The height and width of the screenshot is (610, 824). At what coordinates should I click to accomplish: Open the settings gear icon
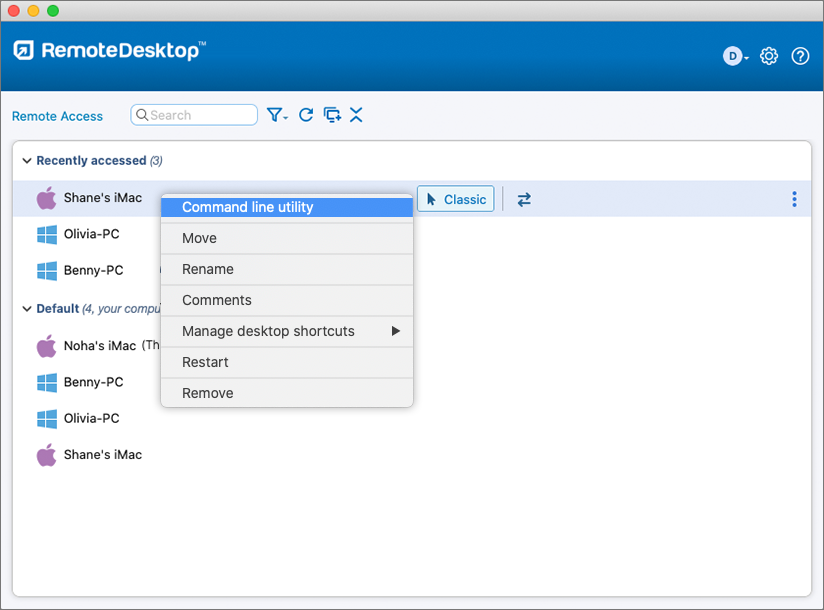point(769,56)
